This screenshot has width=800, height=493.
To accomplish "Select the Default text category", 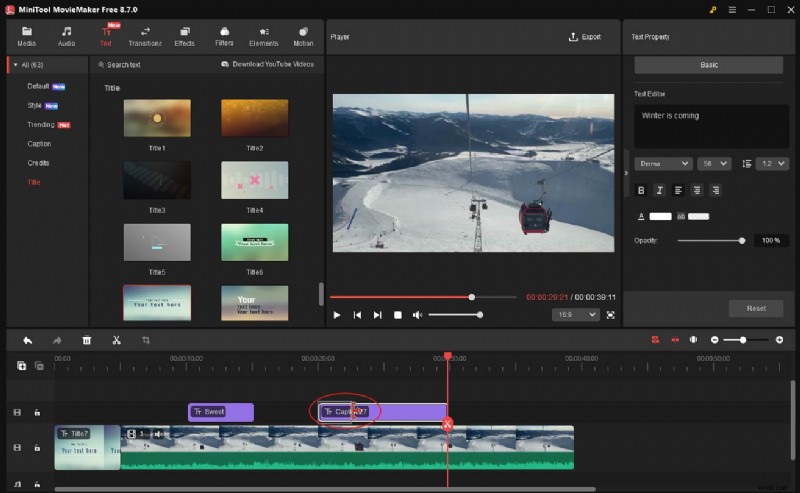I will [38, 86].
